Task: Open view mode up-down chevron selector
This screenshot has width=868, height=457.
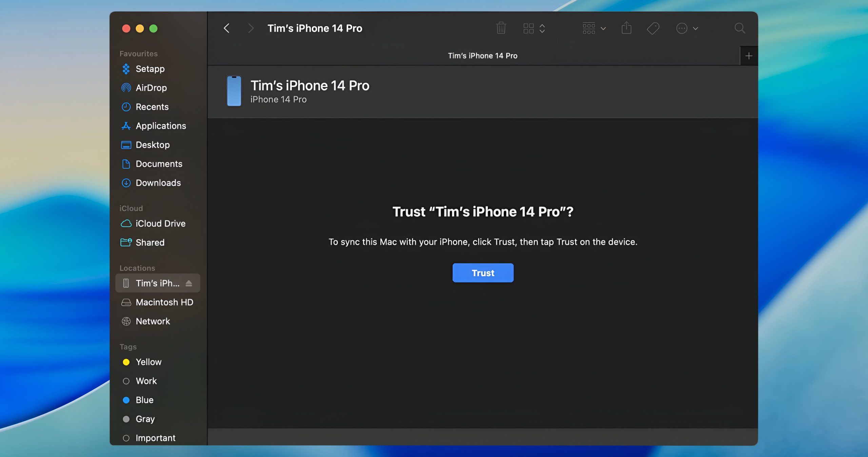Action: (542, 28)
